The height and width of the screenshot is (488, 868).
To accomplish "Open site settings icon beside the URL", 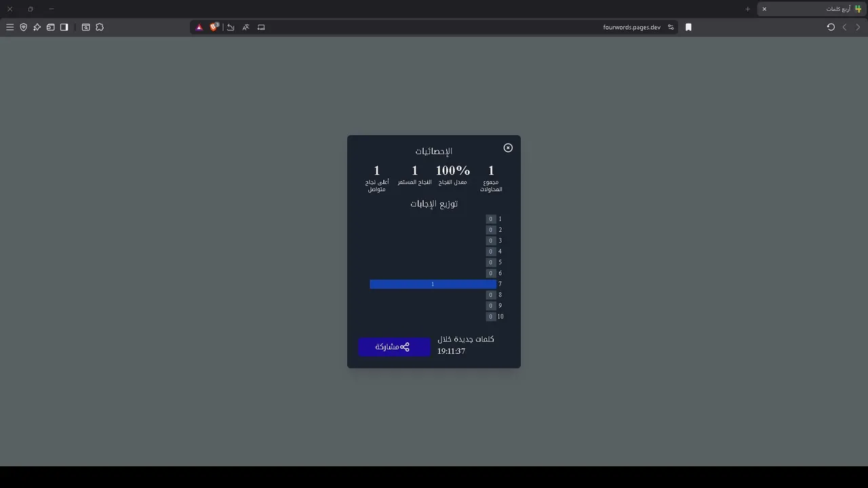I will (x=671, y=27).
